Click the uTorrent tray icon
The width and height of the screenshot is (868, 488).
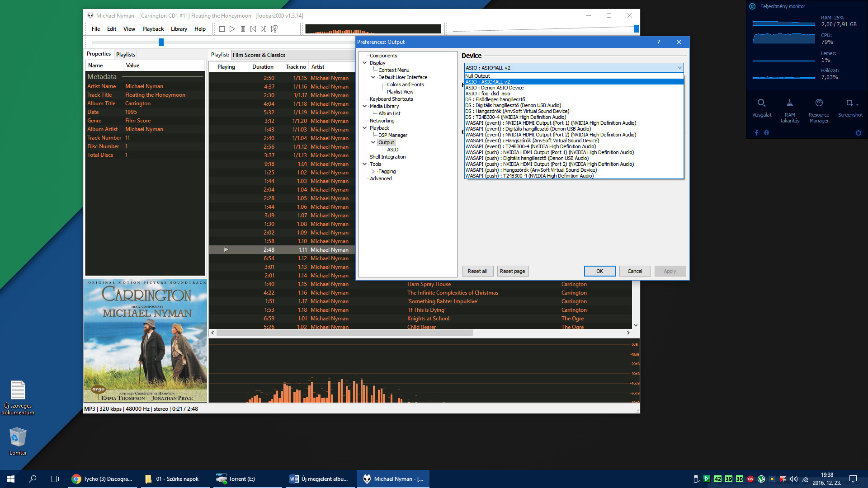click(761, 479)
